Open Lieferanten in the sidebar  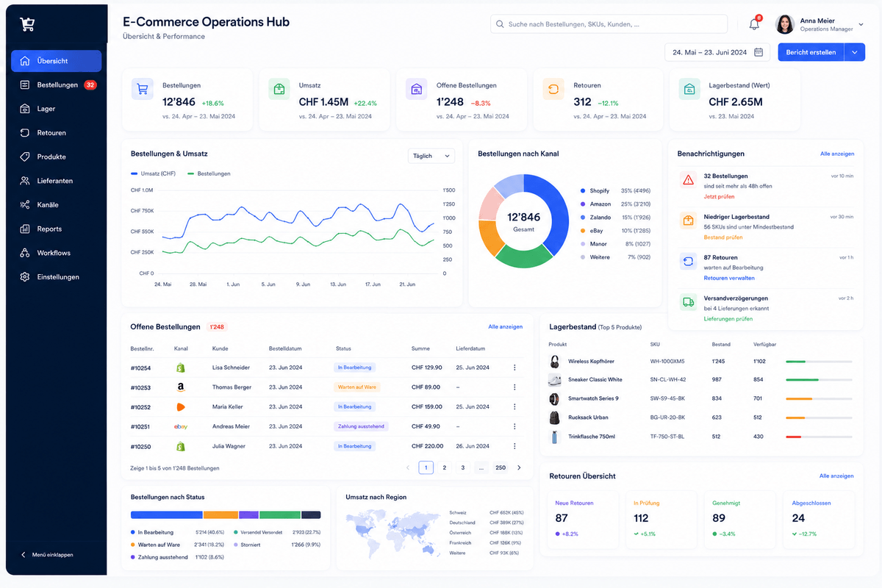56,181
